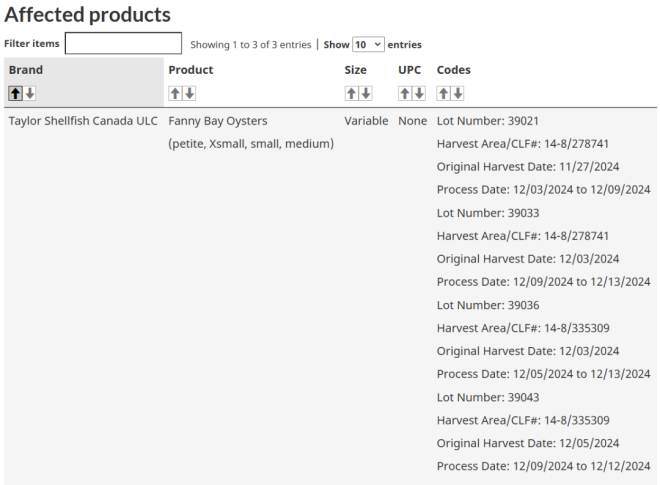Screen dimensions: 660x485
Task: Sort Codes column ascending arrow
Action: (444, 93)
